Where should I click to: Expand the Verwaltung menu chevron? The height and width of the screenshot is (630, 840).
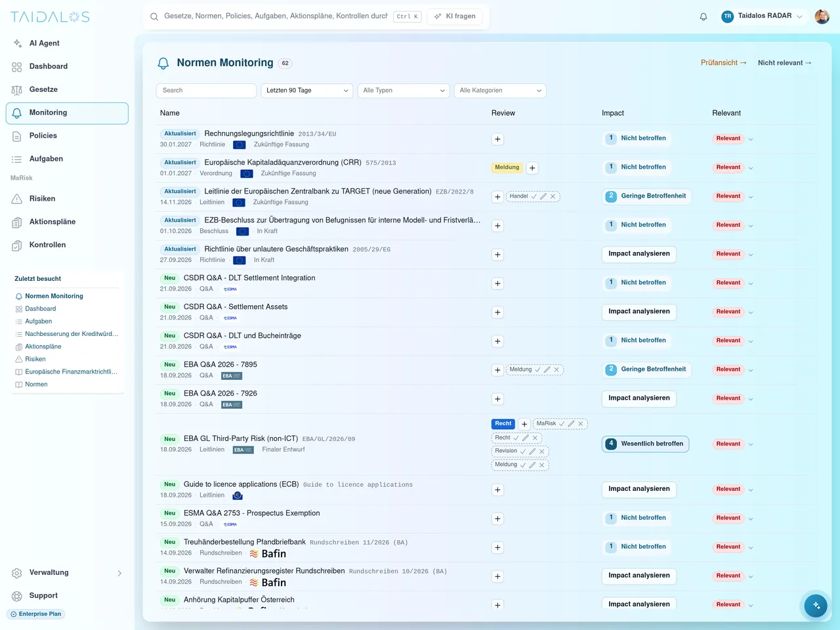tap(119, 573)
